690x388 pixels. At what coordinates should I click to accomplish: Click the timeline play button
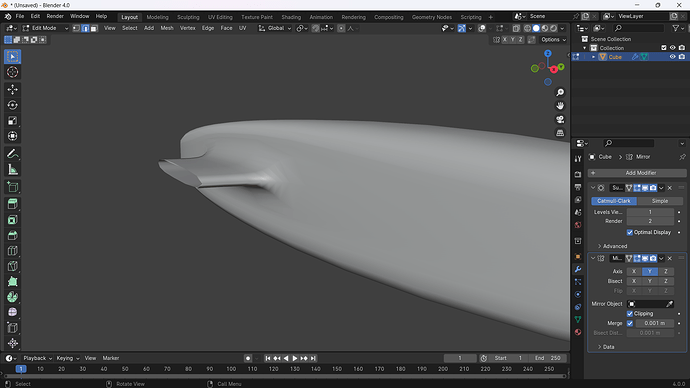coord(295,359)
